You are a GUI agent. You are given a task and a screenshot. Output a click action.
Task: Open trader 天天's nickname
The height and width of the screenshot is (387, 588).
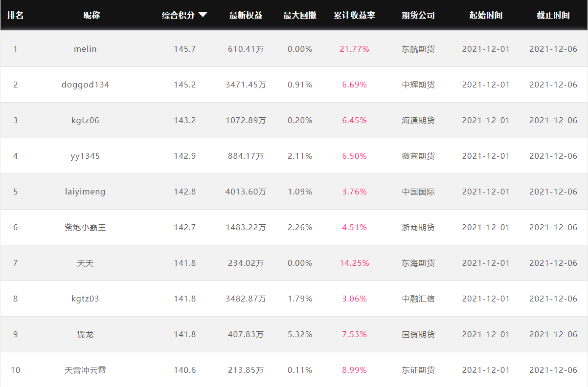point(85,263)
